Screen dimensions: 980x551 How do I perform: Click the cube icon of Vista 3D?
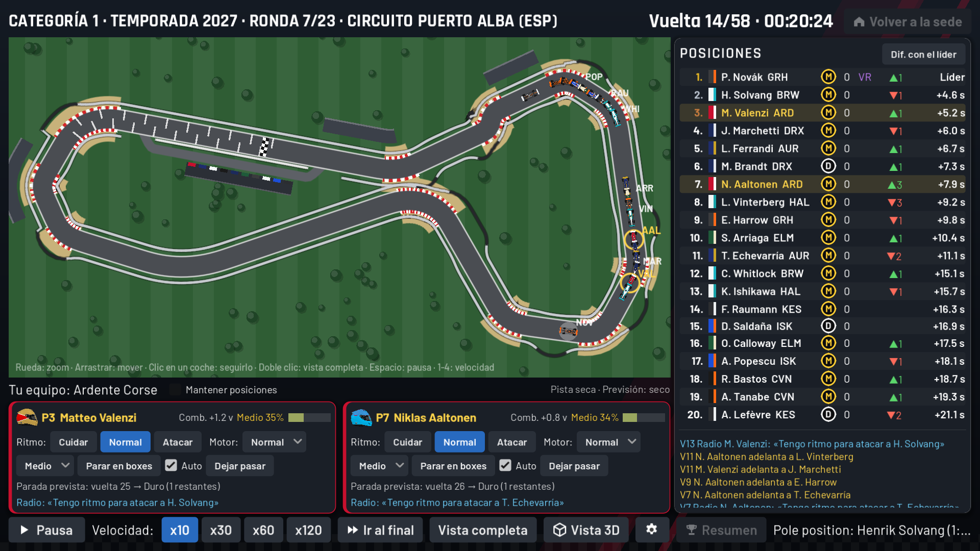[x=559, y=530]
